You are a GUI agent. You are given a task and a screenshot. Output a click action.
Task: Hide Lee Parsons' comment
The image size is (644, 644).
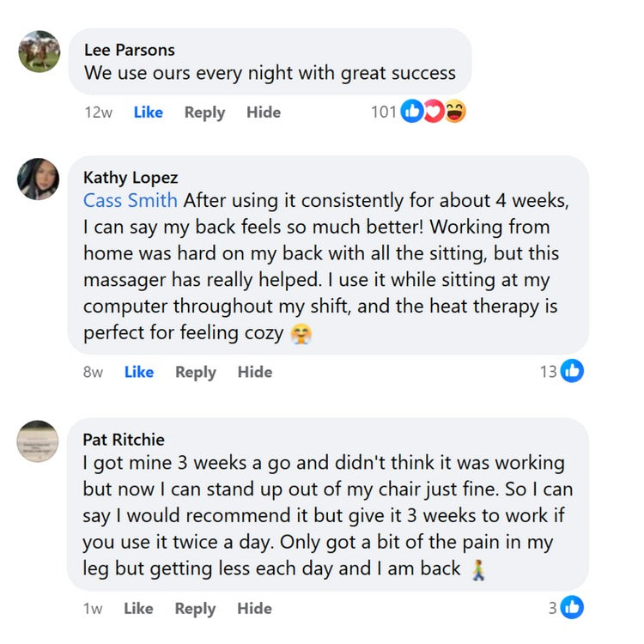pyautogui.click(x=264, y=112)
